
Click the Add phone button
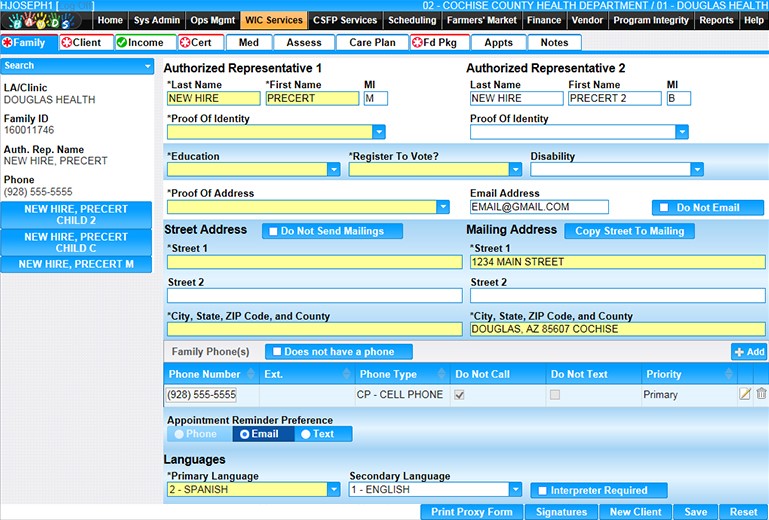(749, 352)
